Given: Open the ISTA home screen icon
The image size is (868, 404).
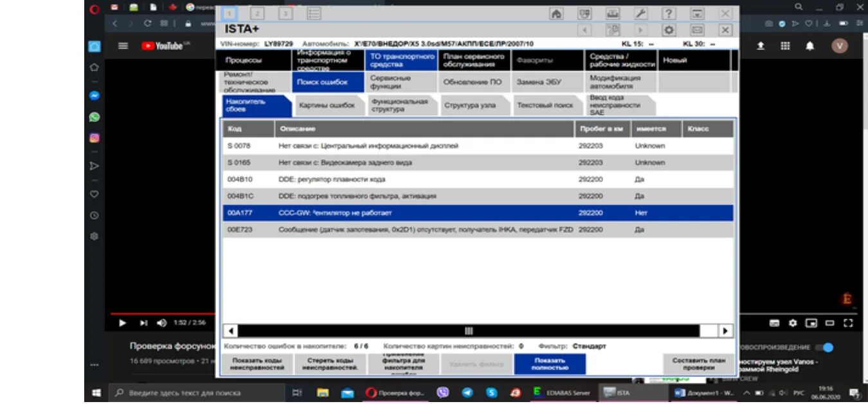Looking at the screenshot, I should coord(557,13).
